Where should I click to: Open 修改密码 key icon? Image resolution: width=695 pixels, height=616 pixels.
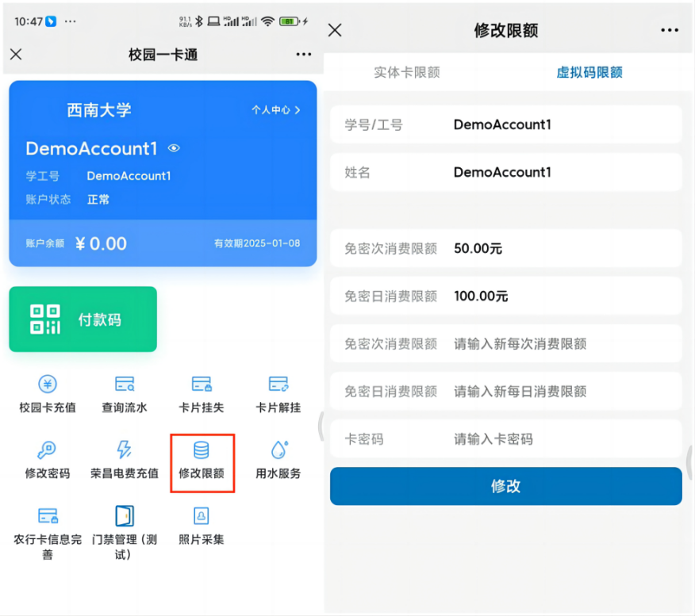pos(48,450)
